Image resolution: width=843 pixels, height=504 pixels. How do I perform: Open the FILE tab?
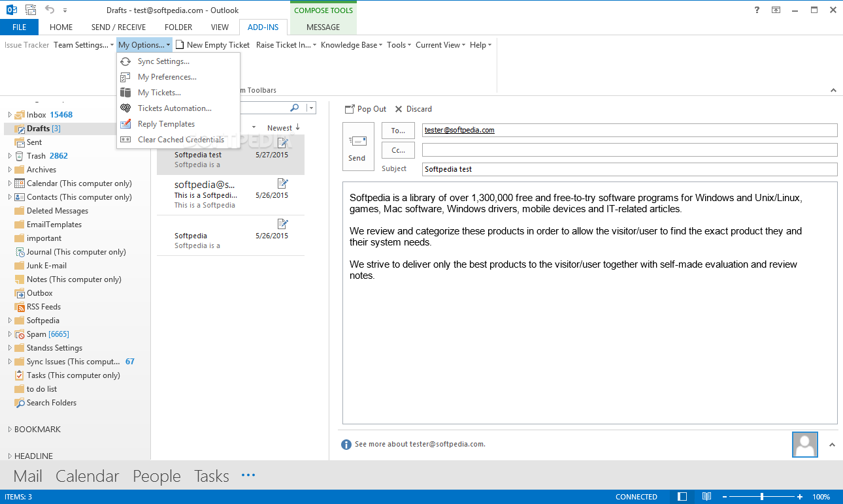pos(19,27)
